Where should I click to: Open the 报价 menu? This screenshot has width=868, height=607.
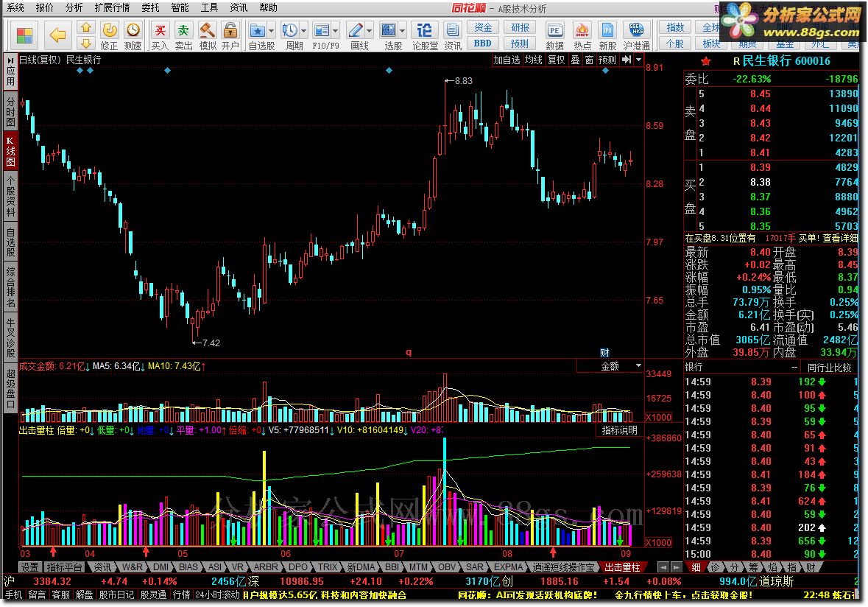coord(44,7)
